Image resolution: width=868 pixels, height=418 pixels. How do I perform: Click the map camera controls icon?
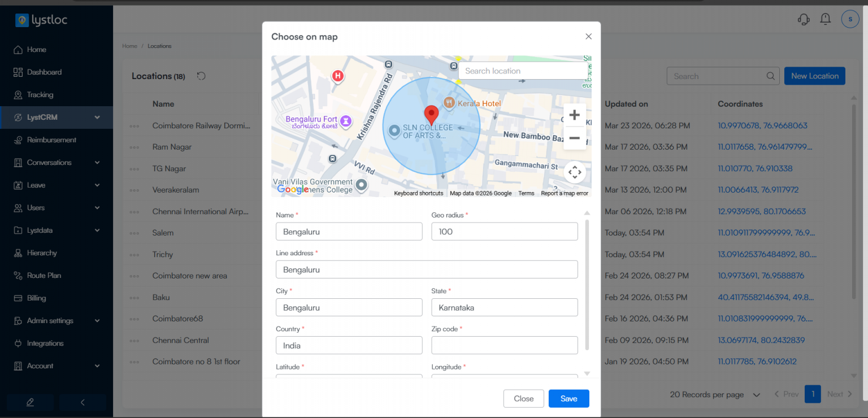[574, 172]
